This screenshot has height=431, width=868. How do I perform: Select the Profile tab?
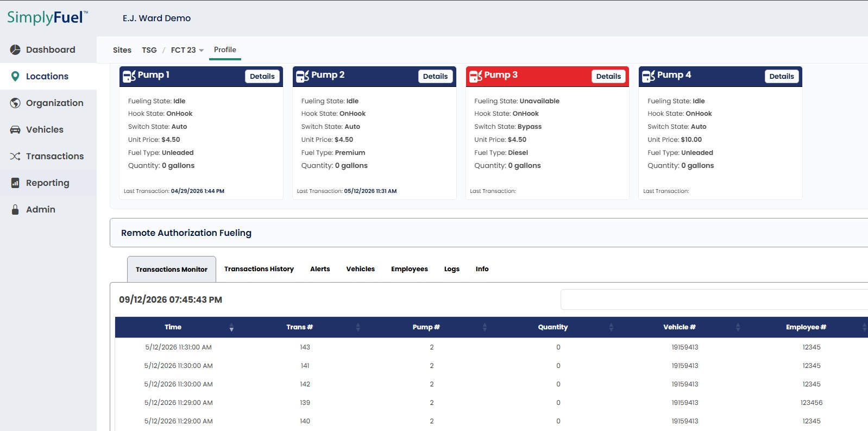[225, 50]
